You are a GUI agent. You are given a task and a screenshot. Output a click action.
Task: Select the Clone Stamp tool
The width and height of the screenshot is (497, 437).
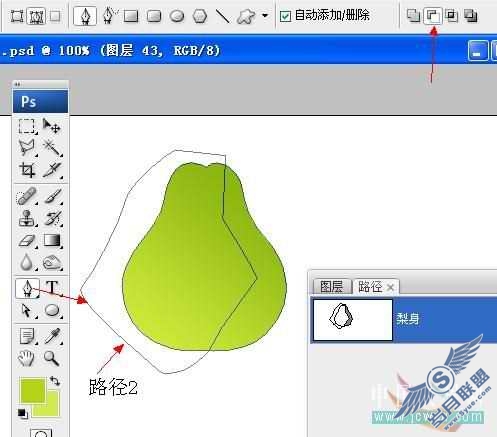(26, 218)
